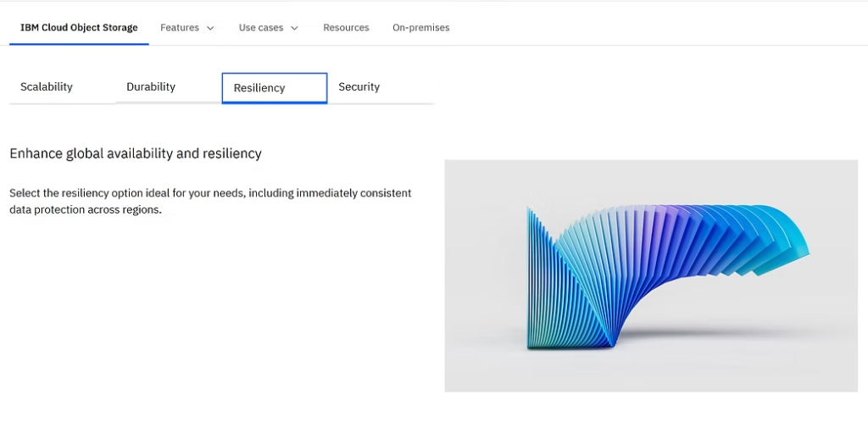
Task: Open the Features menu label
Action: pos(180,27)
